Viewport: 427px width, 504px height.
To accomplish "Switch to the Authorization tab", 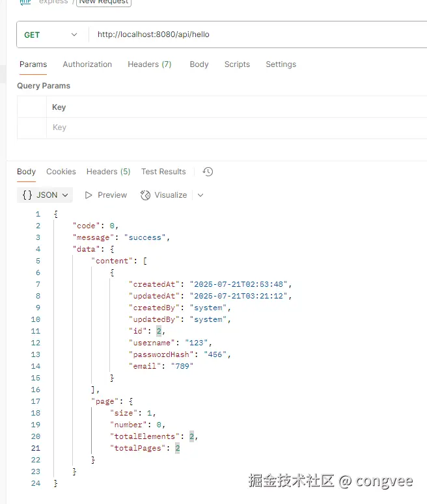I will 87,64.
